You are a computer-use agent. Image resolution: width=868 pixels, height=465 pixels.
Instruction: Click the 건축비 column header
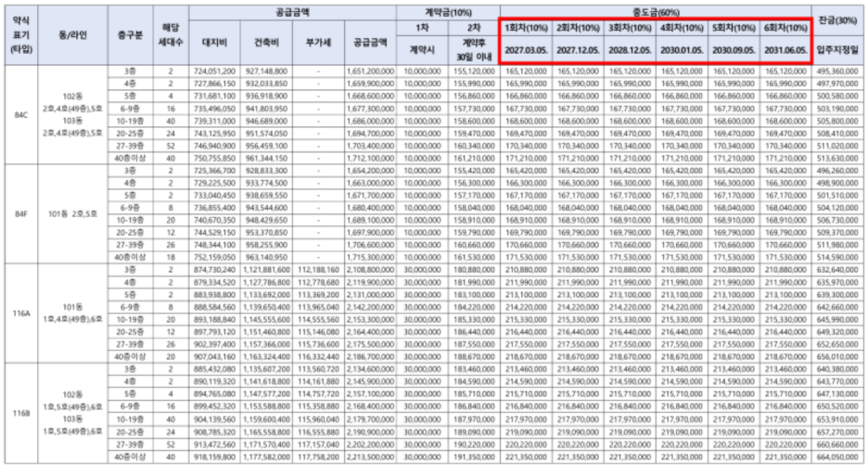point(266,43)
